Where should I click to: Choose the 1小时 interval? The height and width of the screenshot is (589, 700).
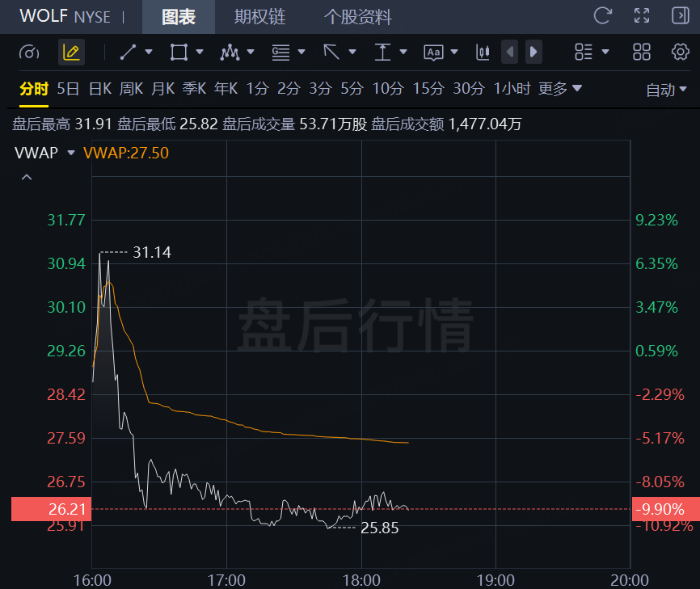[512, 88]
